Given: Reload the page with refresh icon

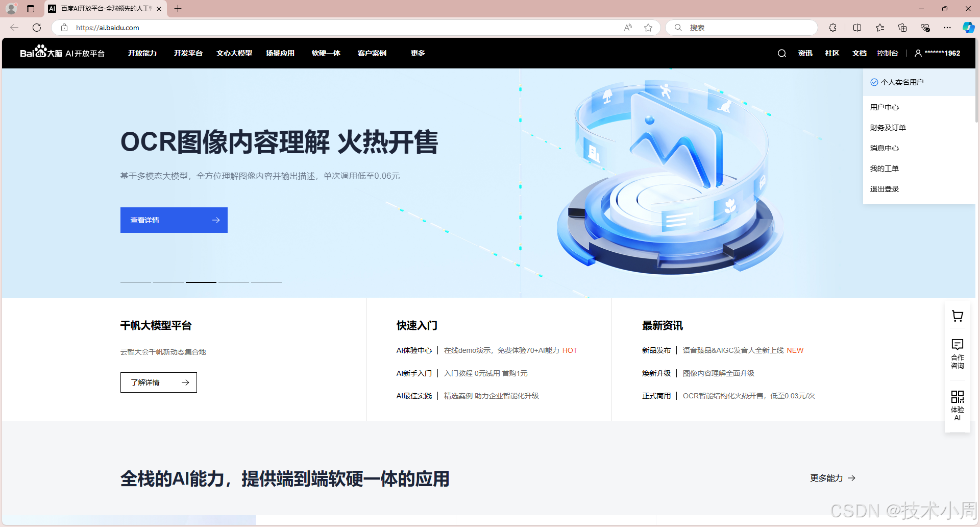Looking at the screenshot, I should (37, 28).
